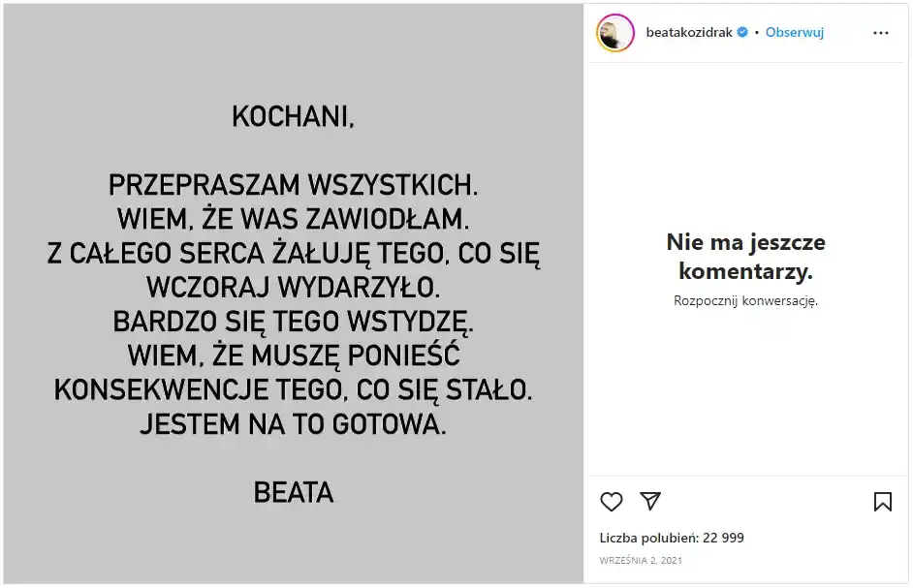Viewport: 913px width, 588px height.
Task: Like the post with the heart icon
Action: click(612, 502)
